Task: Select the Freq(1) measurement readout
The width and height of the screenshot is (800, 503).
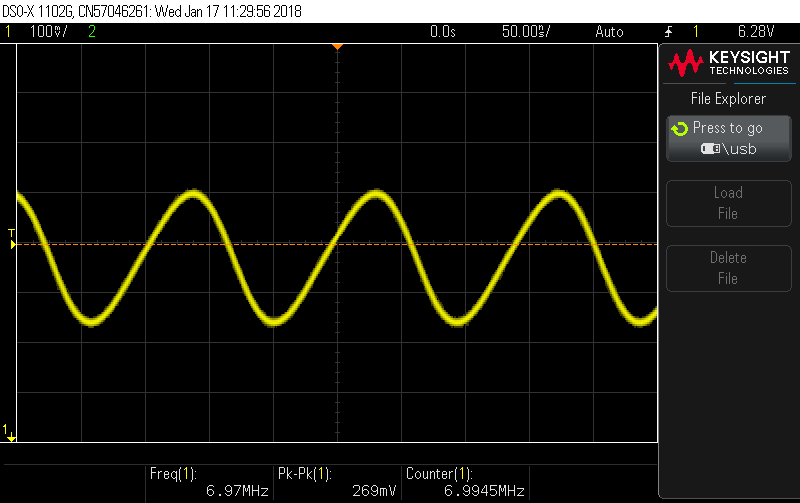Action: 208,482
